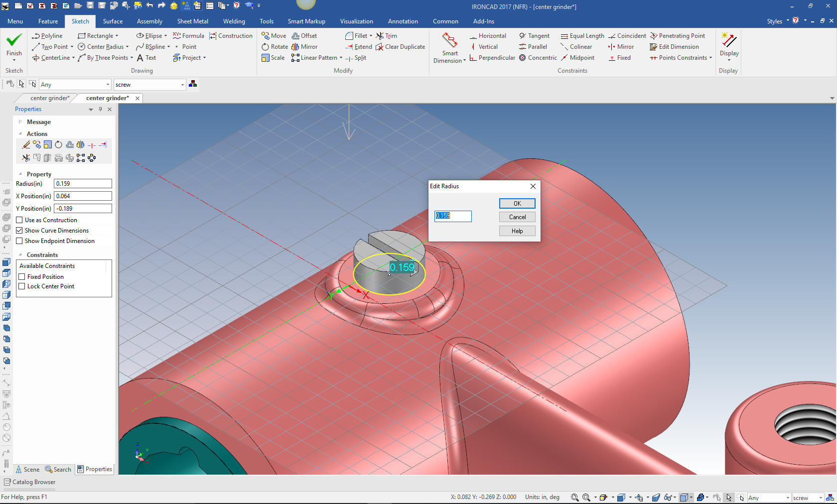
Task: Expand Linear Pattern dropdown
Action: click(x=341, y=58)
